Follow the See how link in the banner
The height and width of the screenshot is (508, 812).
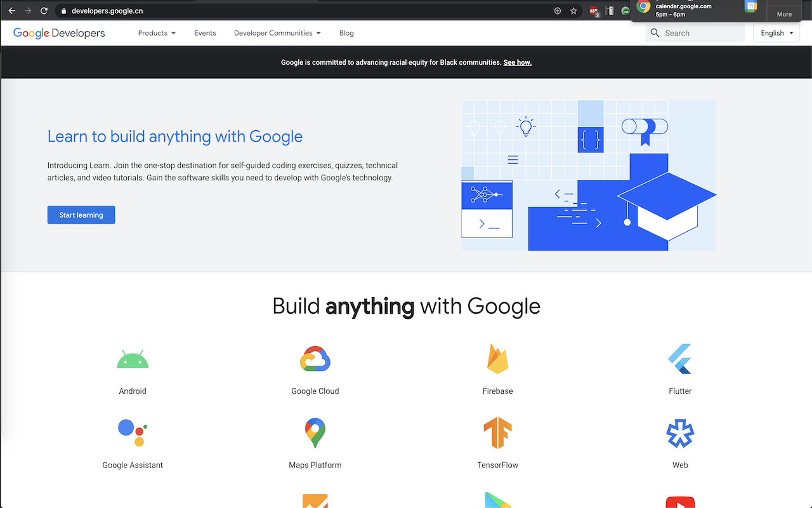pyautogui.click(x=517, y=62)
